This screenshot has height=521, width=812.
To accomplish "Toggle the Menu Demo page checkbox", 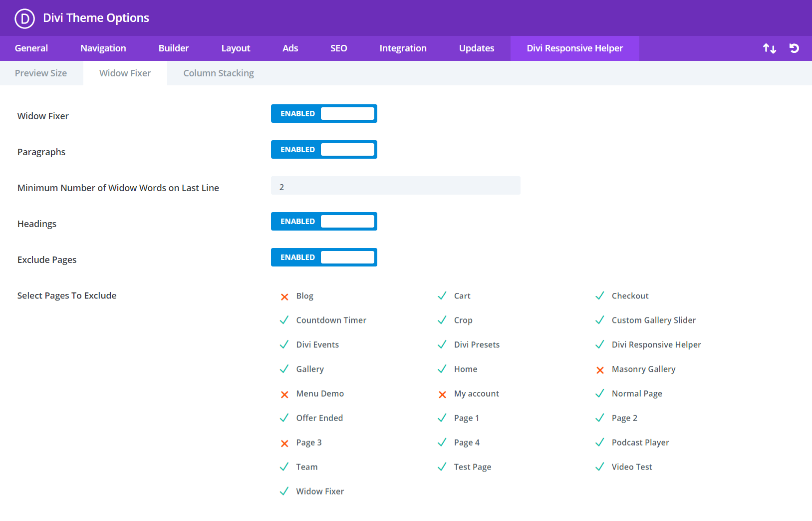I will click(284, 395).
